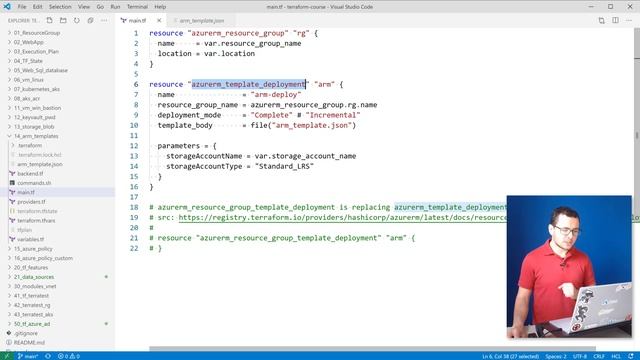Open the Run menu
The height and width of the screenshot is (360, 640).
coord(116,7)
